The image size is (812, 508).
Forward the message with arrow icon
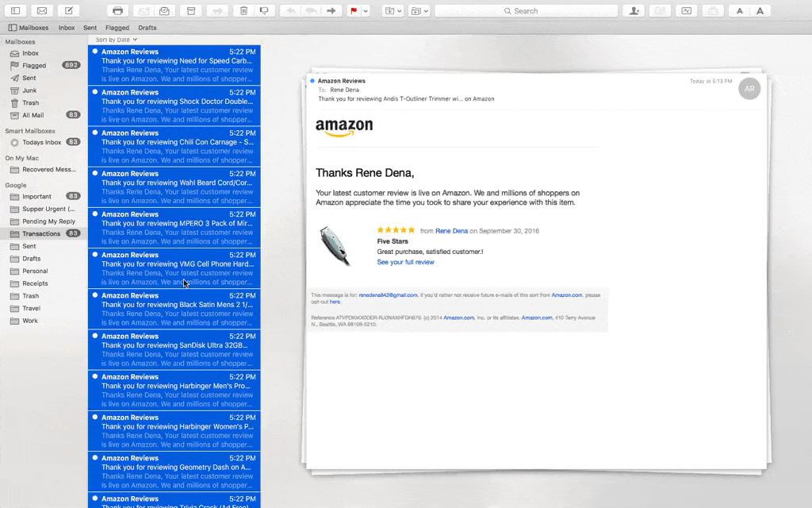[x=331, y=11]
